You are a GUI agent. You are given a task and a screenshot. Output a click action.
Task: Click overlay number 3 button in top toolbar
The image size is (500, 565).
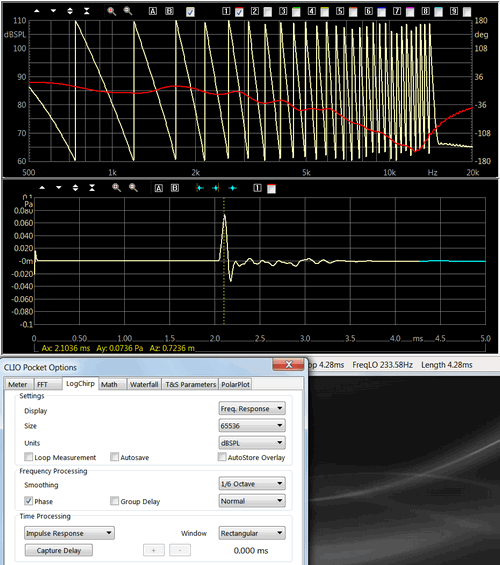click(x=283, y=11)
